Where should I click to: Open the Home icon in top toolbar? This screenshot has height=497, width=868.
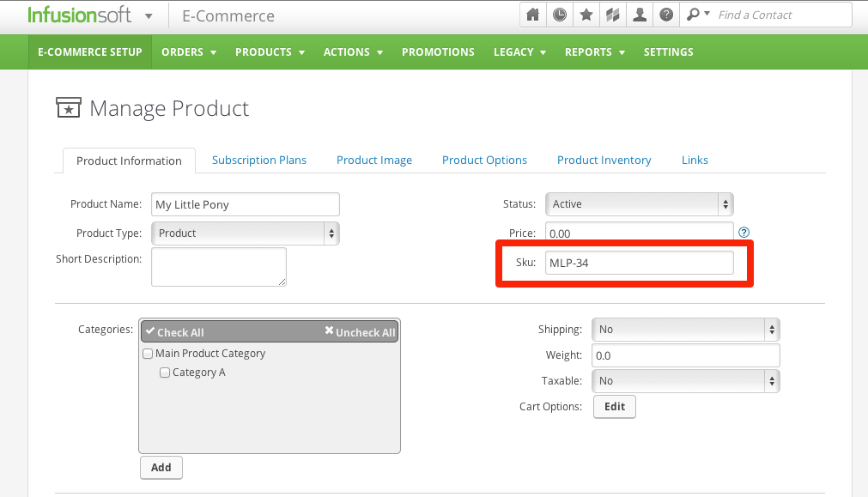(x=532, y=15)
